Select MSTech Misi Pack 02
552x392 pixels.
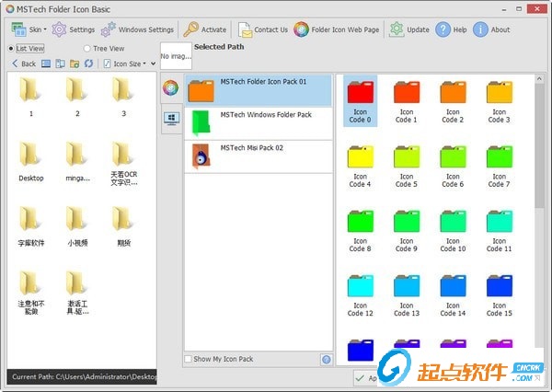pyautogui.click(x=258, y=156)
